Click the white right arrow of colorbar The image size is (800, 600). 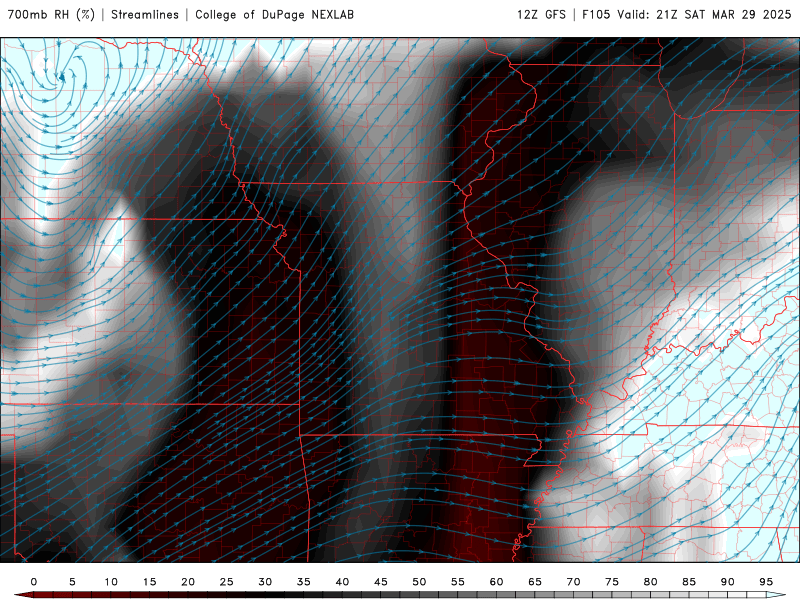(776, 595)
